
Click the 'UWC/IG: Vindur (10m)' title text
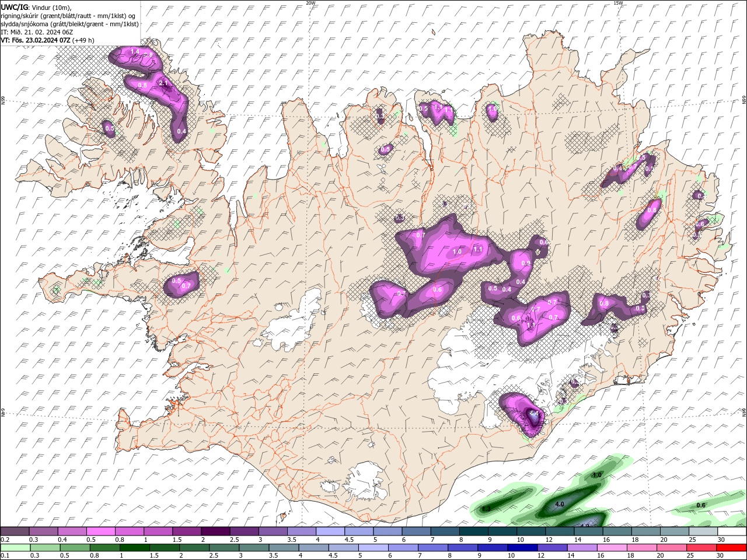[x=35, y=7]
